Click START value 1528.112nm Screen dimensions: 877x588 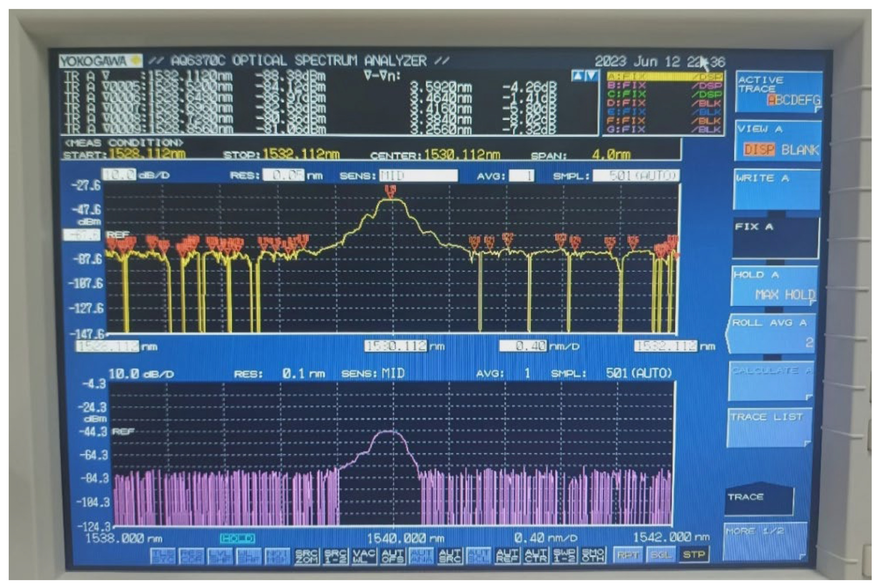[x=147, y=154]
